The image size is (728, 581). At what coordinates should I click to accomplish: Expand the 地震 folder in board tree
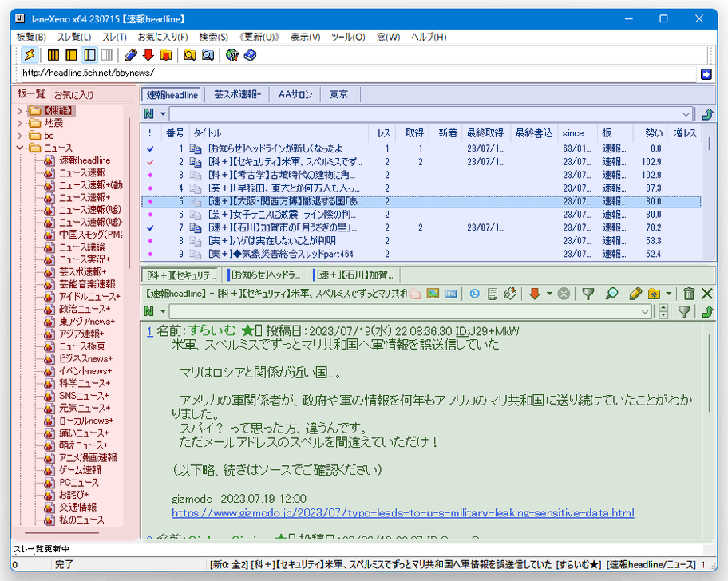[19, 124]
